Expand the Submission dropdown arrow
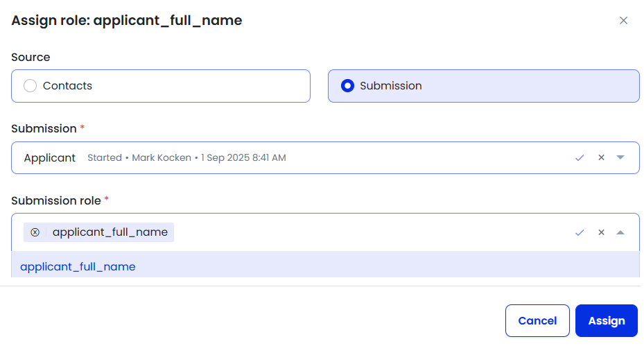Screen dimensions: 644x346 [x=620, y=158]
